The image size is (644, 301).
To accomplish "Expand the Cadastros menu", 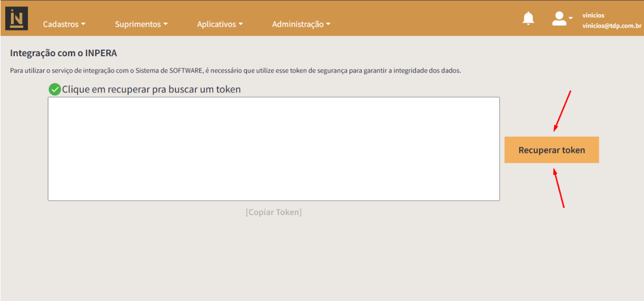I will 64,24.
